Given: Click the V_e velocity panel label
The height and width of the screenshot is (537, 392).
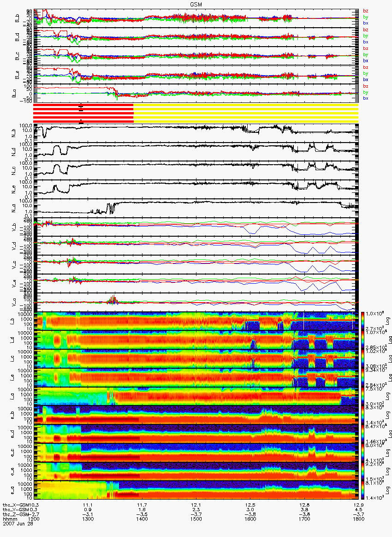Looking at the screenshot, I should click(14, 283).
